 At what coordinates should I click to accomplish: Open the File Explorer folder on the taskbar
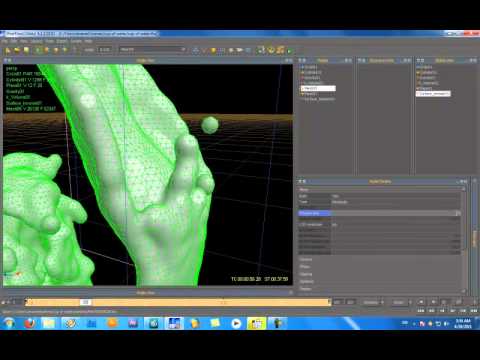coord(50,323)
